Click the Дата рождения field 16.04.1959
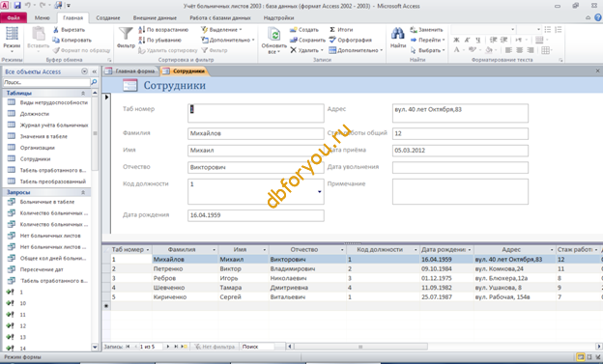 point(256,215)
